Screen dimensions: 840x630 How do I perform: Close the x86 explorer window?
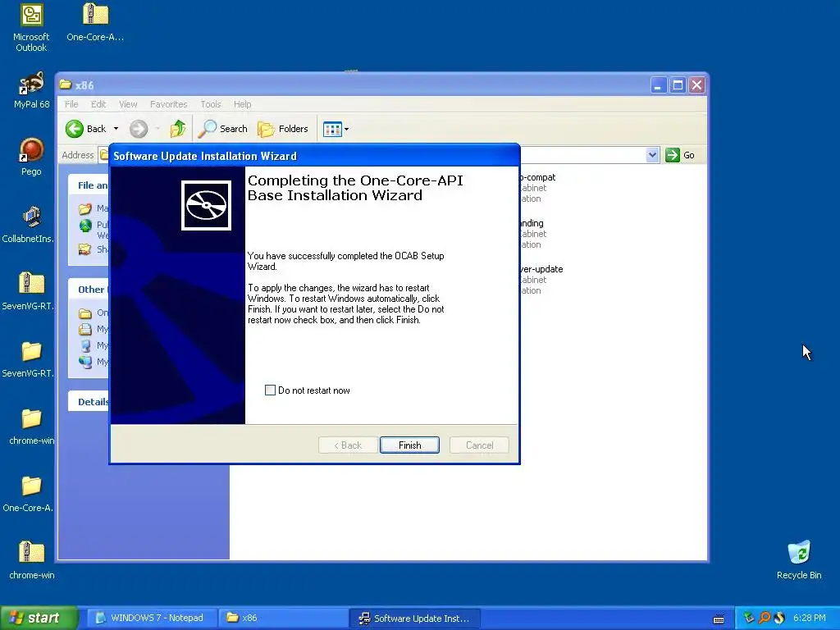697,85
